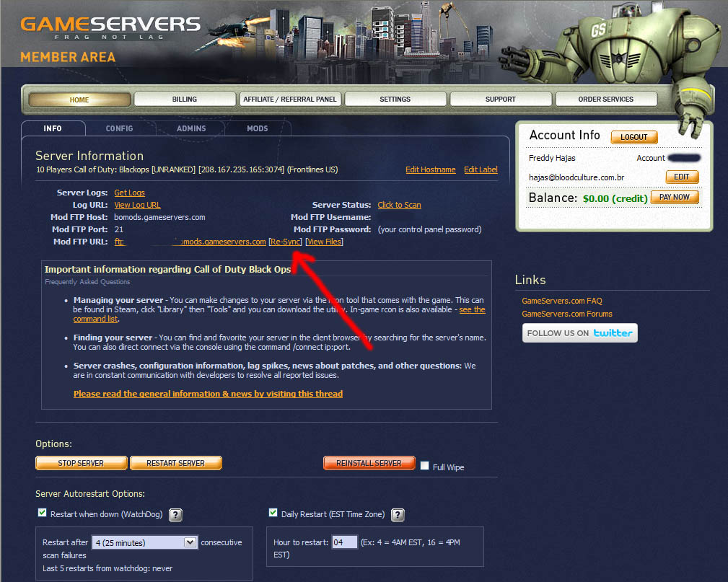This screenshot has width=728, height=582.
Task: Click 'hajas@bloodculture.com.br' email text
Action: coord(576,177)
